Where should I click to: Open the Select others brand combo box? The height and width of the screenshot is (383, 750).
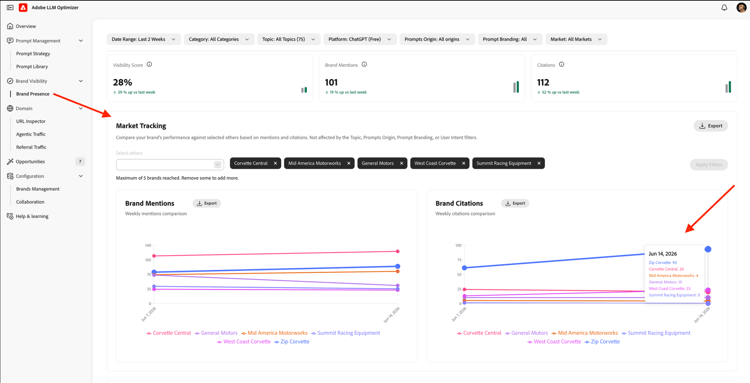(x=170, y=164)
